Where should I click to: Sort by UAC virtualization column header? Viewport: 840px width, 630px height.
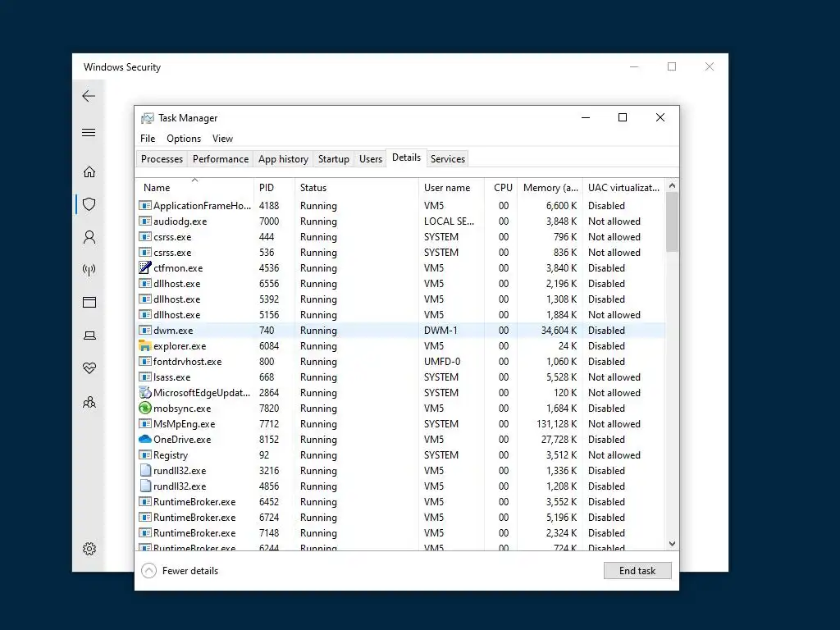click(623, 188)
